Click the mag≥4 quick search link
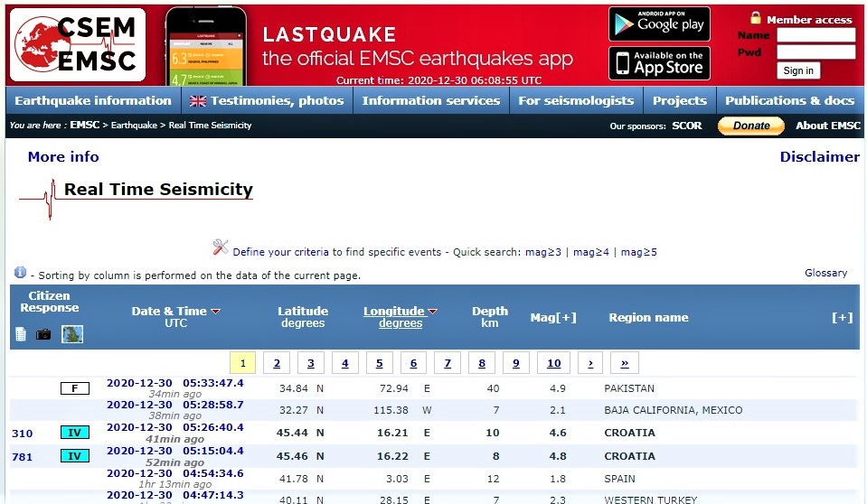The width and height of the screenshot is (867, 504). click(591, 252)
